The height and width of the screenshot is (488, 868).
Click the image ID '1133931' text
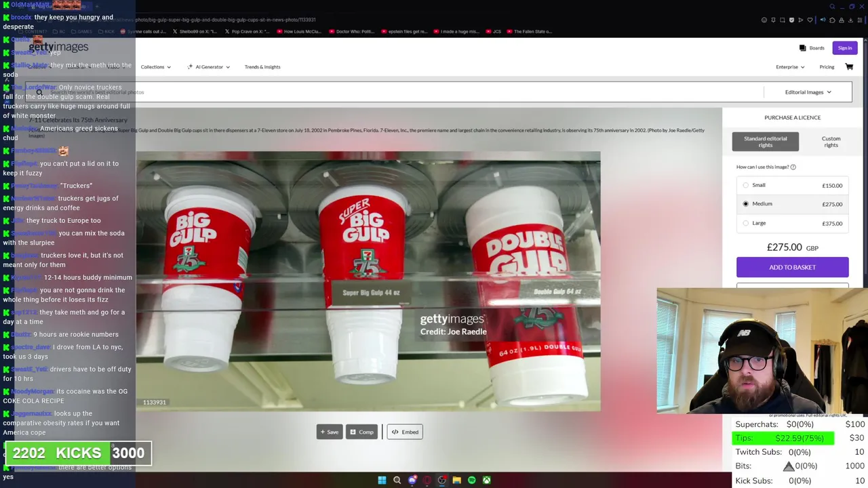point(154,403)
